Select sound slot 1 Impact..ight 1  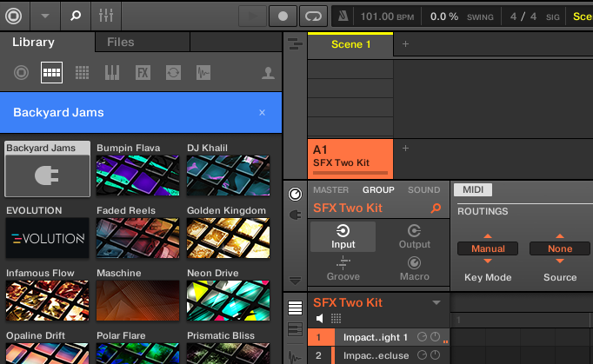click(x=378, y=337)
